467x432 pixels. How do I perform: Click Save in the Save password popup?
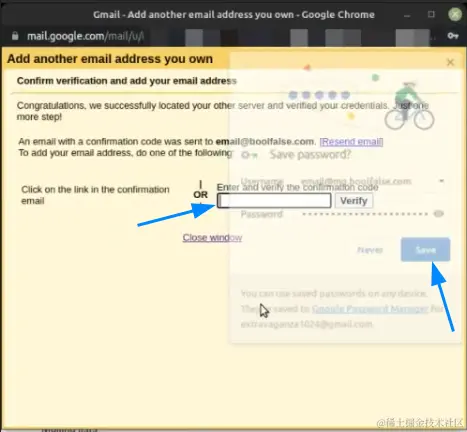(425, 250)
